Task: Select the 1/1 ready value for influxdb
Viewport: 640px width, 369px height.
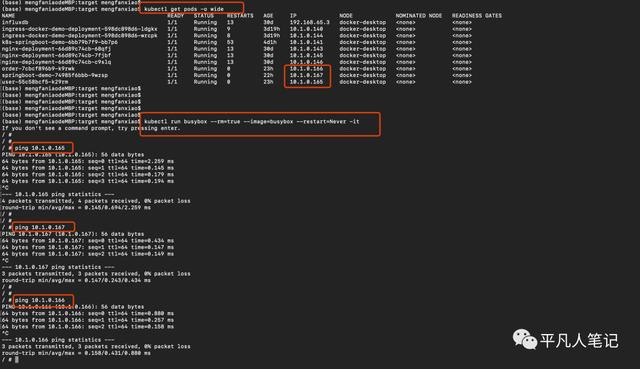Action: click(172, 22)
